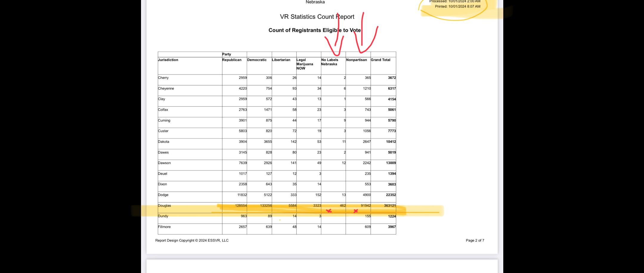Click the 'VR Statistics Count Report' title
This screenshot has height=273, width=644.
click(317, 17)
